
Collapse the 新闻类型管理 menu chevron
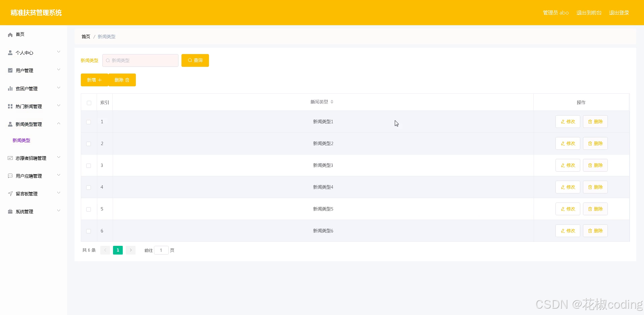(x=59, y=124)
